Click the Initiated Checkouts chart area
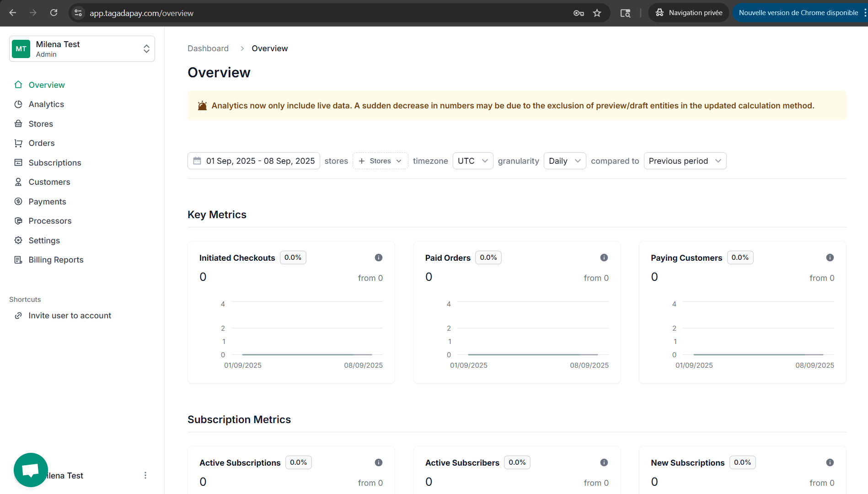Screen dimensions: 868x494 pyautogui.click(x=303, y=334)
